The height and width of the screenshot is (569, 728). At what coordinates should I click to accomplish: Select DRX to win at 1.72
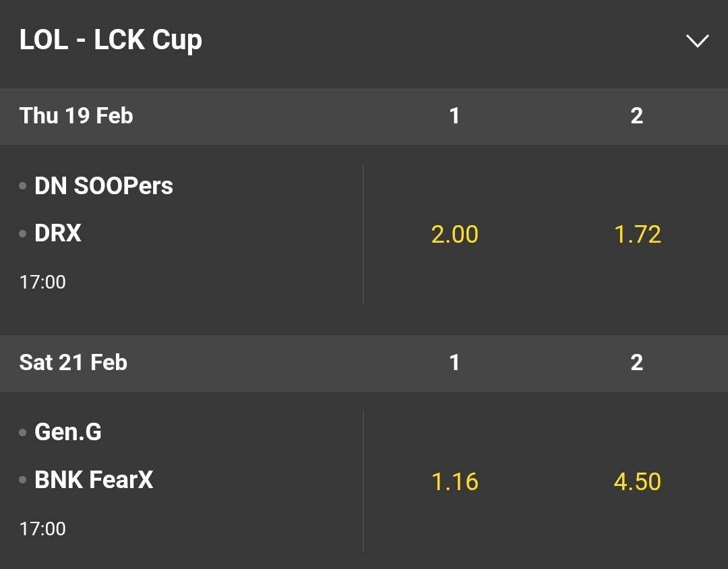(637, 235)
